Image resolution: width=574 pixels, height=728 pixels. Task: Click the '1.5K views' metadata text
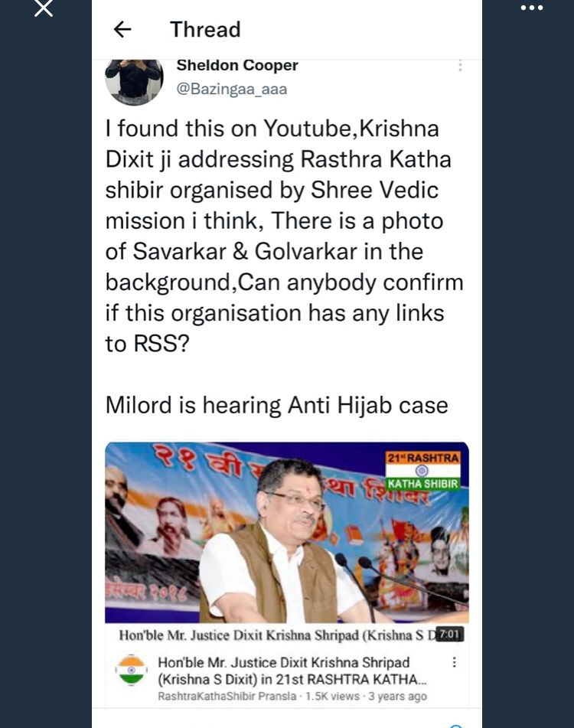[x=332, y=697]
